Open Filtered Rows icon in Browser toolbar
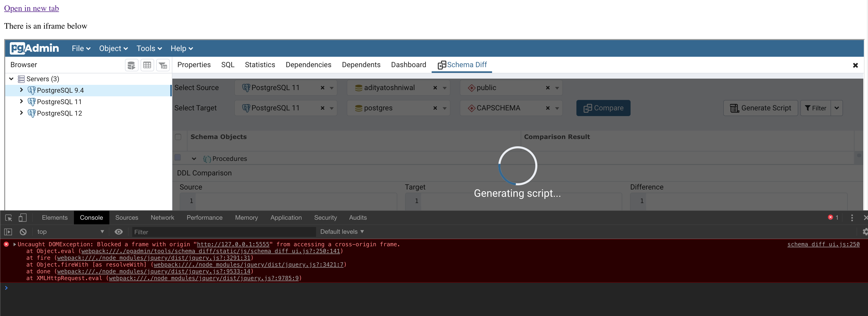The image size is (868, 316). click(x=163, y=65)
